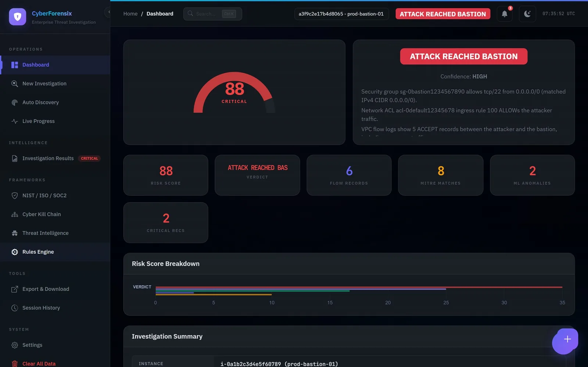Click the 88 critical risk gauge

234,92
